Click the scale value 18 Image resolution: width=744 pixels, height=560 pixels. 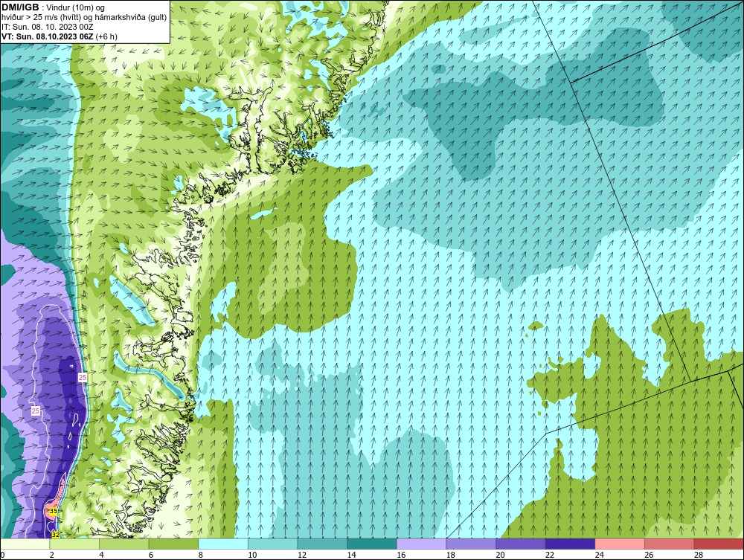pos(451,555)
